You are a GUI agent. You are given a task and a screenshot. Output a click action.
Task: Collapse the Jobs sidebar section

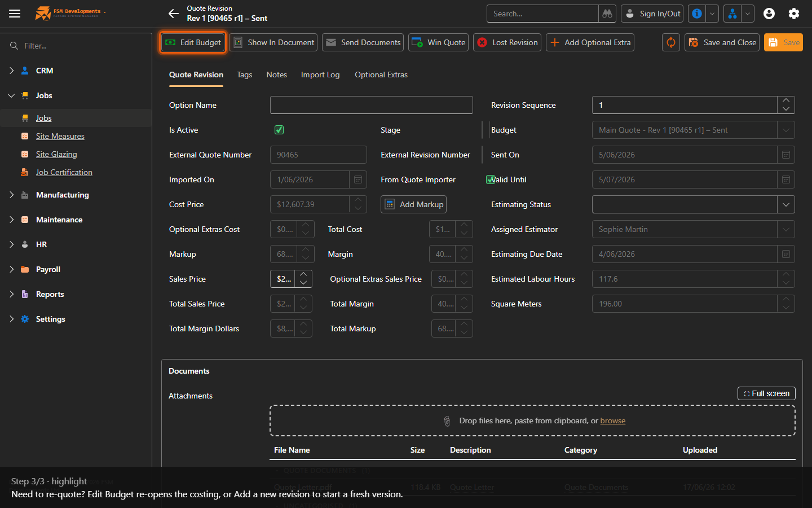point(11,95)
